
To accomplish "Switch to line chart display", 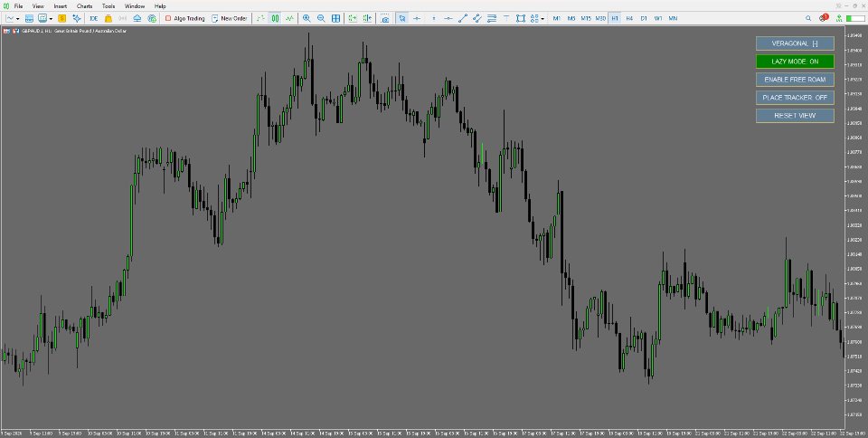I will pos(289,18).
